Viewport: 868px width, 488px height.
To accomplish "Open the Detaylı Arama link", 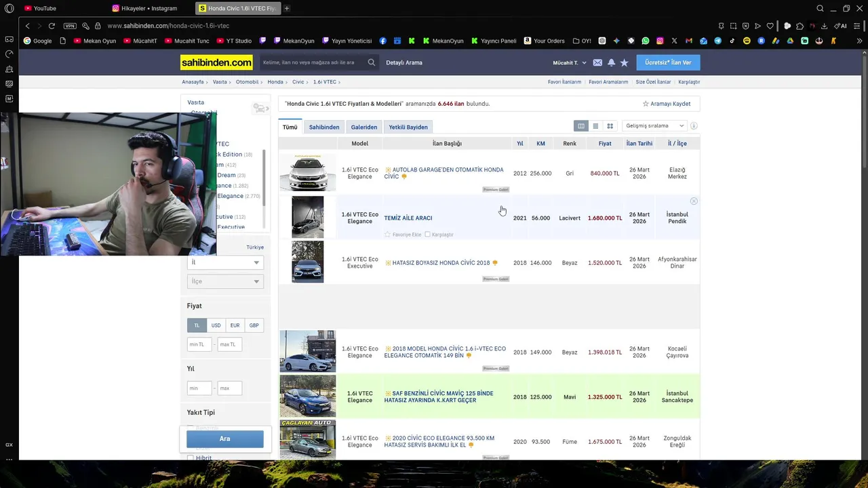I will click(x=404, y=62).
